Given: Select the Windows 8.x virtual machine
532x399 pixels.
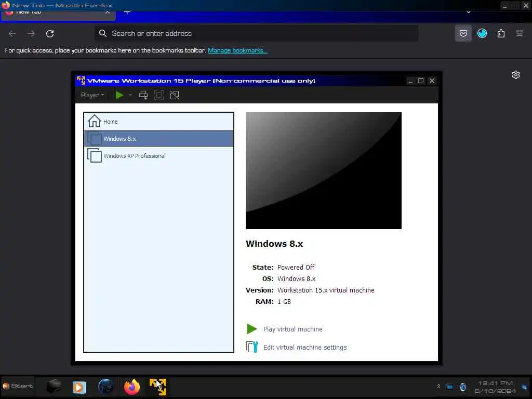Looking at the screenshot, I should coord(158,139).
